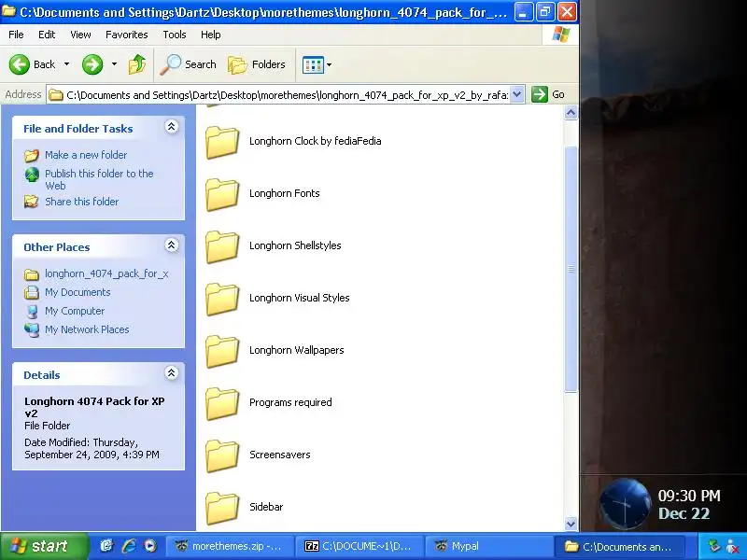Click the scrollbar down arrow
Image resolution: width=747 pixels, height=560 pixels.
pos(571,524)
